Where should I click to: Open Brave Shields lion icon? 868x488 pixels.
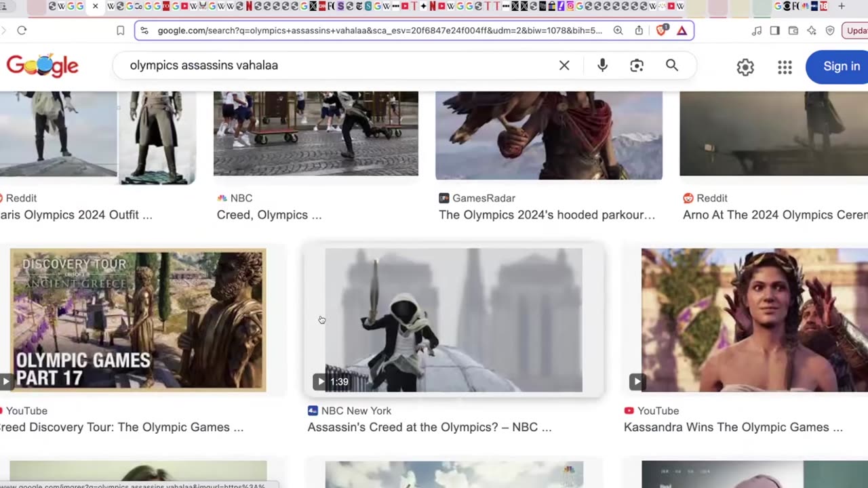tap(662, 30)
